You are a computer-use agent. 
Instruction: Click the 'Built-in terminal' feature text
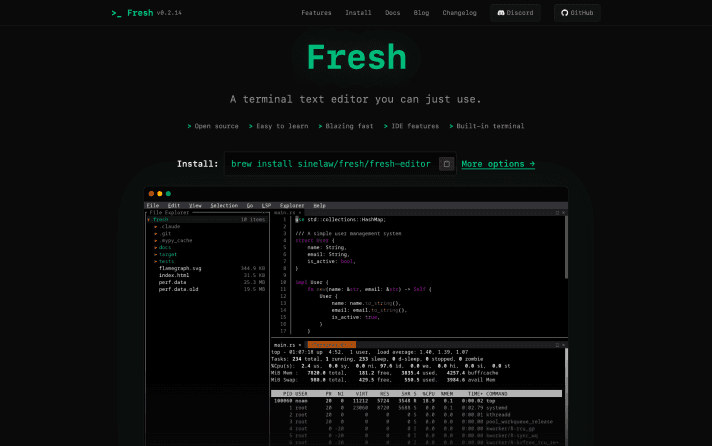click(x=490, y=126)
